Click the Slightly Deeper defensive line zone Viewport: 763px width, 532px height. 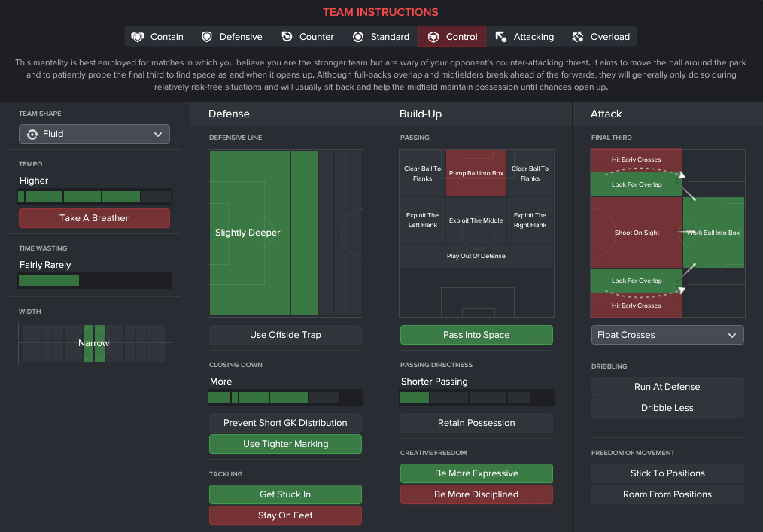(x=250, y=233)
